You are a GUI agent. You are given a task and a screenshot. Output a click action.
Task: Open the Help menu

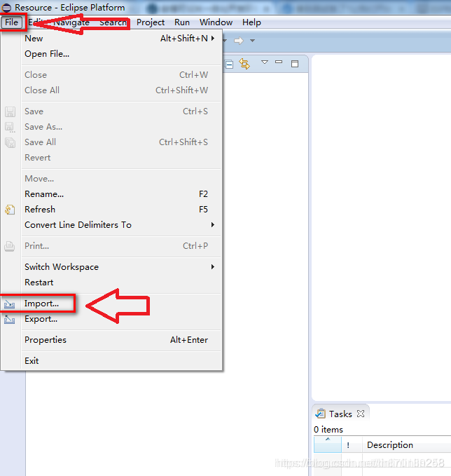pos(251,22)
